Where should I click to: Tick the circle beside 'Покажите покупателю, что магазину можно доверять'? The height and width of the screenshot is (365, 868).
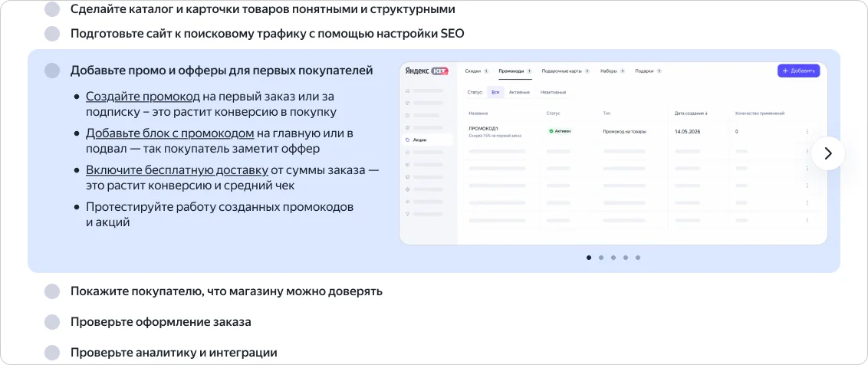[52, 291]
